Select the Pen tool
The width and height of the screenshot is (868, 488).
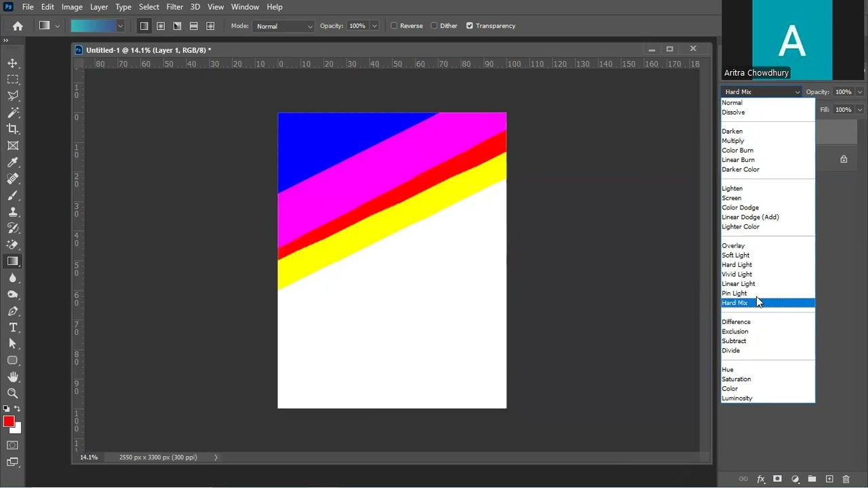13,311
